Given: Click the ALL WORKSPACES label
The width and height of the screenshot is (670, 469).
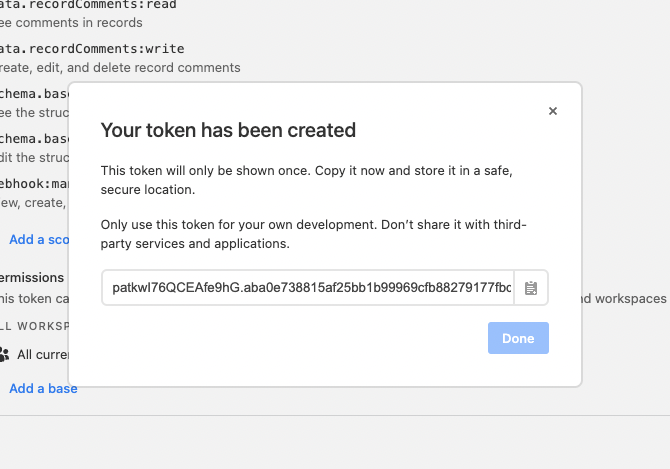Looking at the screenshot, I should 34,326.
